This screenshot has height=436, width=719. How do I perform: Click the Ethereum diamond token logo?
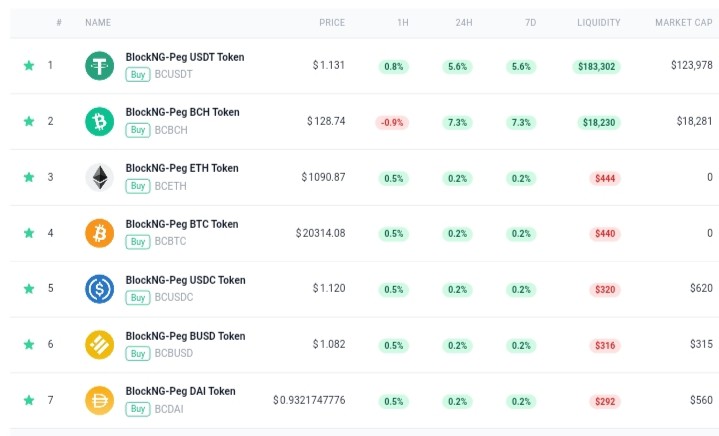point(100,177)
